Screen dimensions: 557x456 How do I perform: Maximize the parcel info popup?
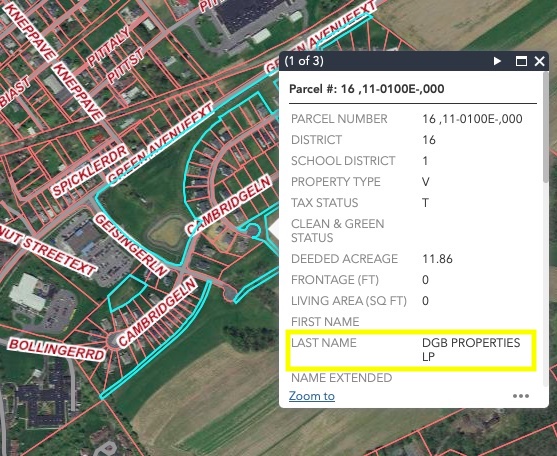pyautogui.click(x=521, y=61)
